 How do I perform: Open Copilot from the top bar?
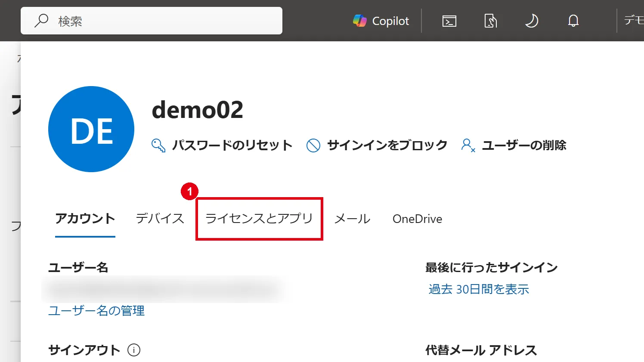point(381,21)
